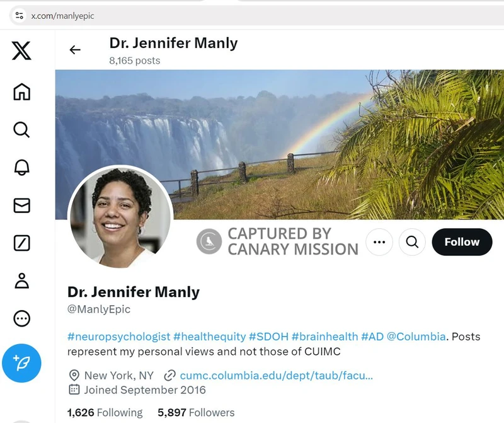This screenshot has height=423, width=504.
Task: Open the Grok slash icon
Action: coord(21,243)
